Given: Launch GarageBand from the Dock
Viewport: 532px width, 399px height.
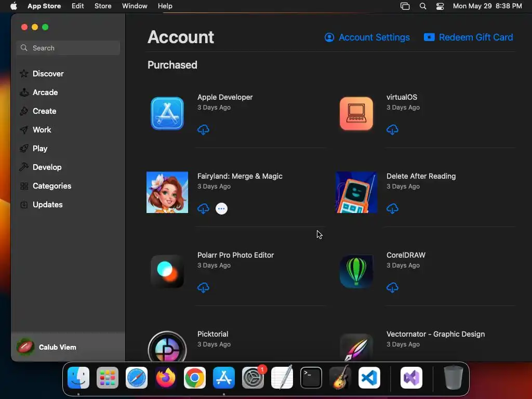Looking at the screenshot, I should point(340,378).
